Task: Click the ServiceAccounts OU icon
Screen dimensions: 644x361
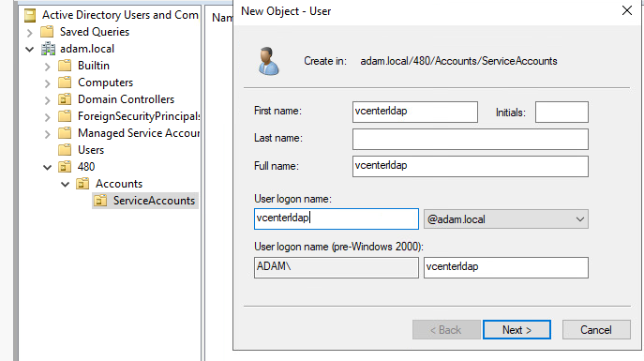Action: (x=100, y=201)
